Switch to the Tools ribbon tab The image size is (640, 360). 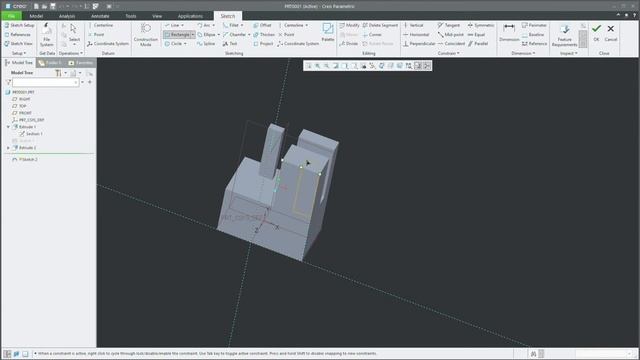[x=131, y=16]
